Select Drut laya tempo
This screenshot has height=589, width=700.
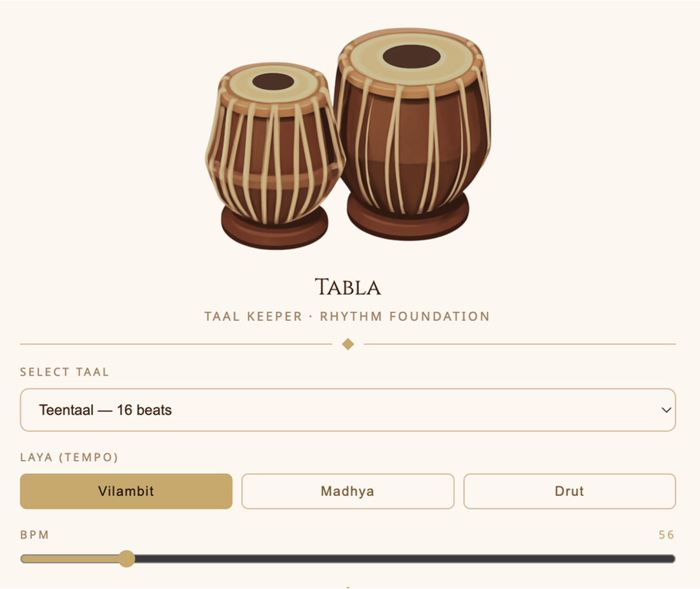tap(570, 491)
